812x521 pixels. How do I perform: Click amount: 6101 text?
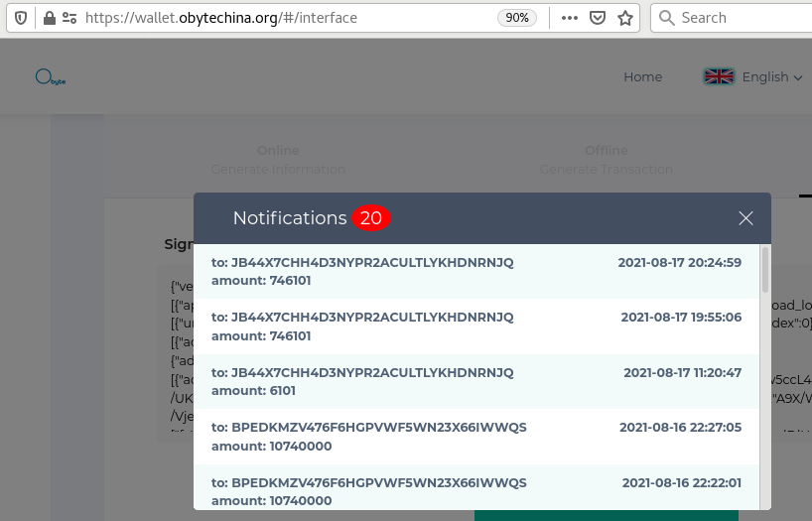253,390
